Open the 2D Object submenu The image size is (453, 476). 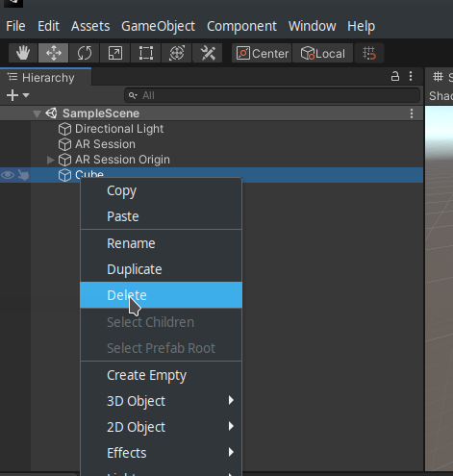tap(161, 427)
